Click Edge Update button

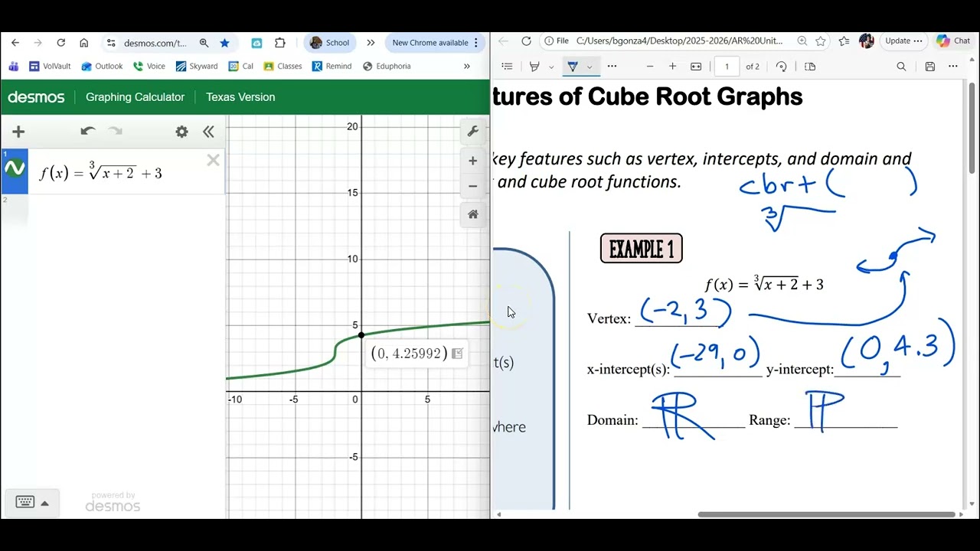(x=903, y=41)
